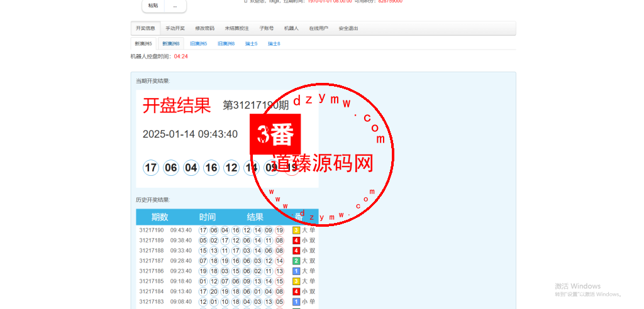Open the 机器人 menu item
Image resolution: width=644 pixels, height=309 pixels.
291,28
